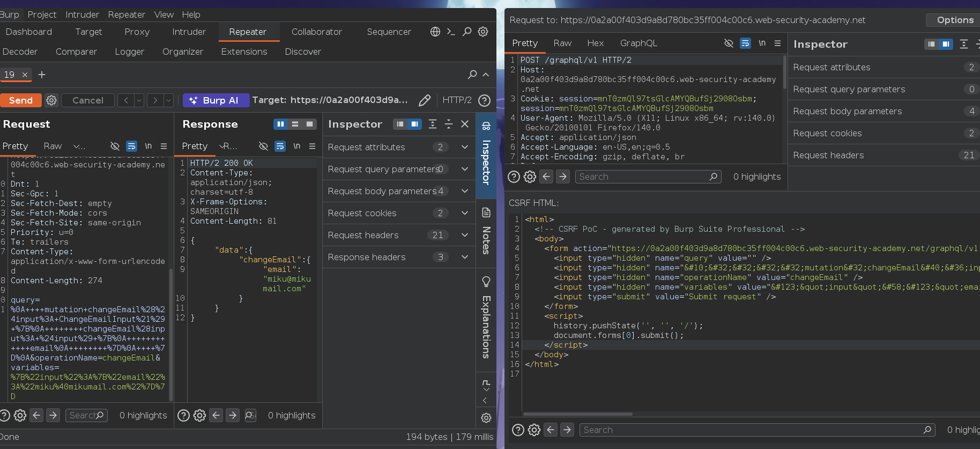This screenshot has height=449, width=980.
Task: Click next-match arrow in CSRF HTML search bar
Action: pyautogui.click(x=567, y=430)
